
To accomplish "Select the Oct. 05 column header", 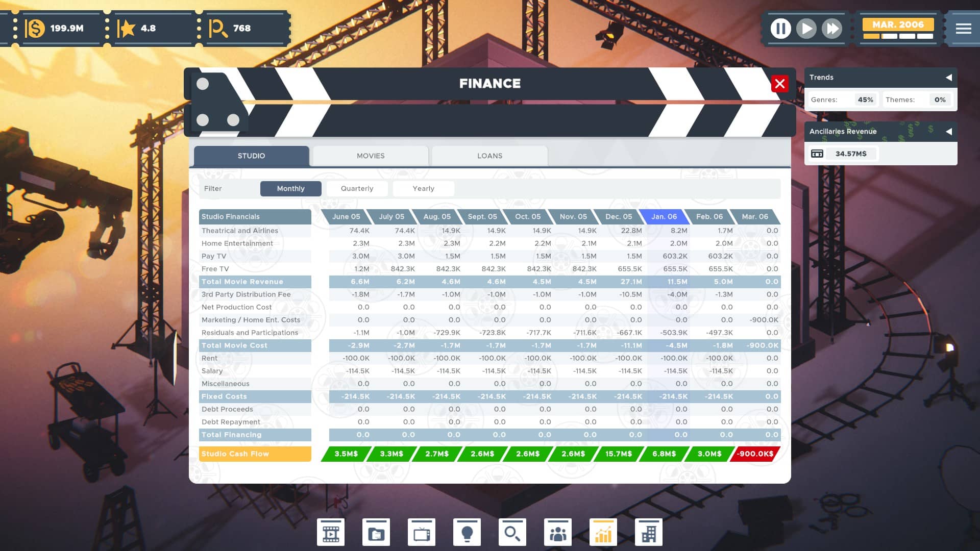I will pos(528,217).
